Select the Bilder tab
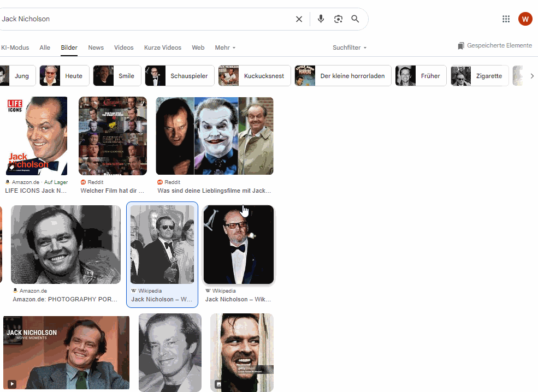The width and height of the screenshot is (538, 392). (69, 47)
